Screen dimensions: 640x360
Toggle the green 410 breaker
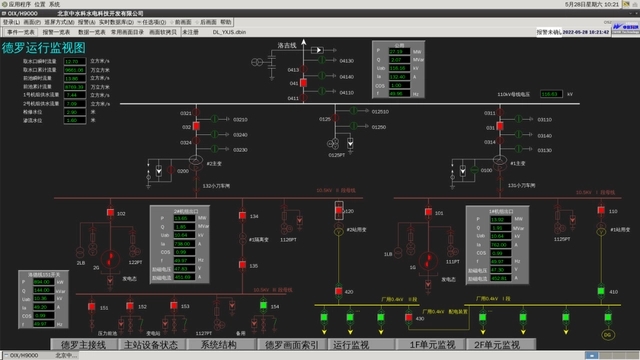coord(601,291)
